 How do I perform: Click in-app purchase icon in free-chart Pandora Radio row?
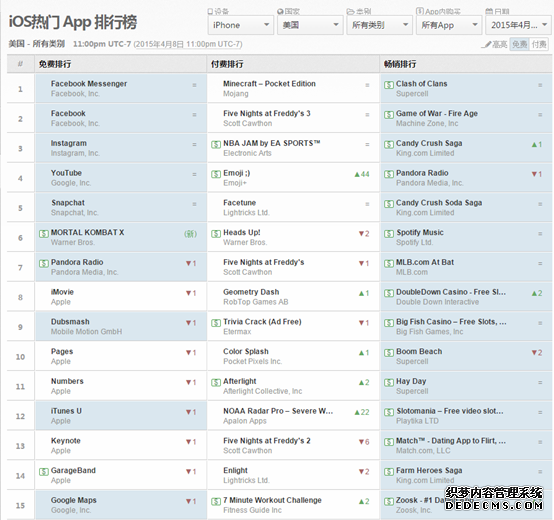pos(43,263)
